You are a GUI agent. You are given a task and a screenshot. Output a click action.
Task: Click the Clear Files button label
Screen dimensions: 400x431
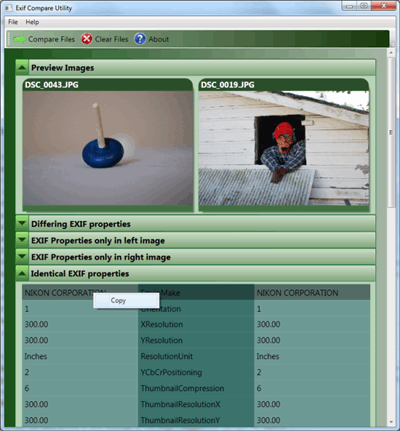coord(112,39)
